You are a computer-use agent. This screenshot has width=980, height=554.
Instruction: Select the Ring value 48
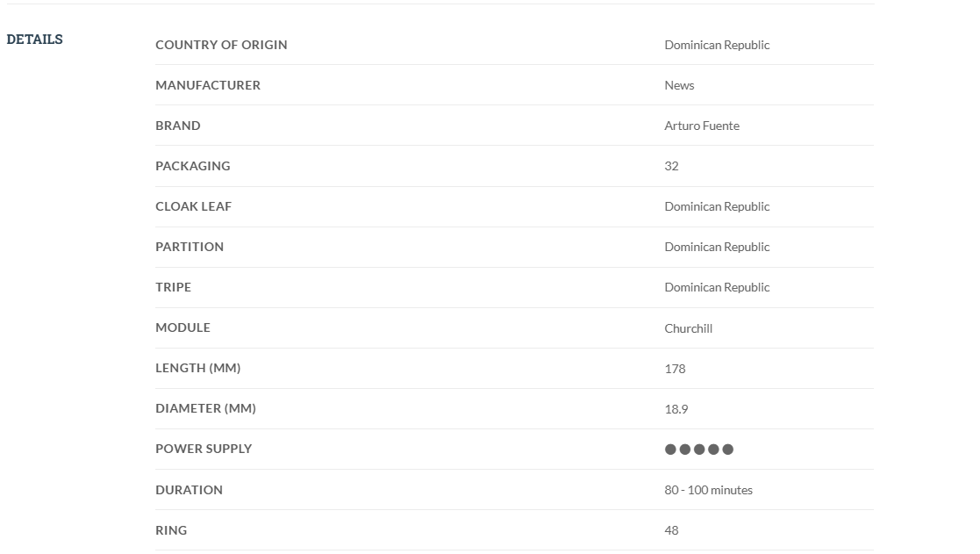(x=671, y=530)
